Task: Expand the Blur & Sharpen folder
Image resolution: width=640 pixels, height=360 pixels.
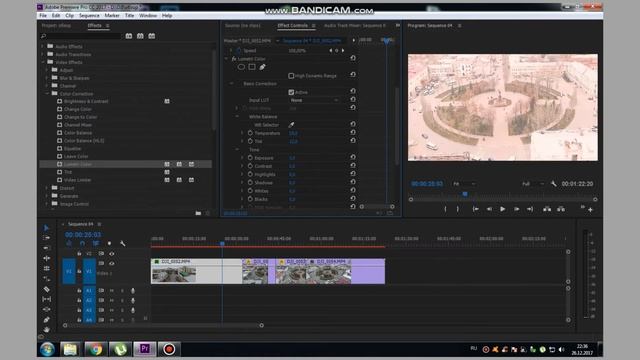Action: tap(47, 78)
